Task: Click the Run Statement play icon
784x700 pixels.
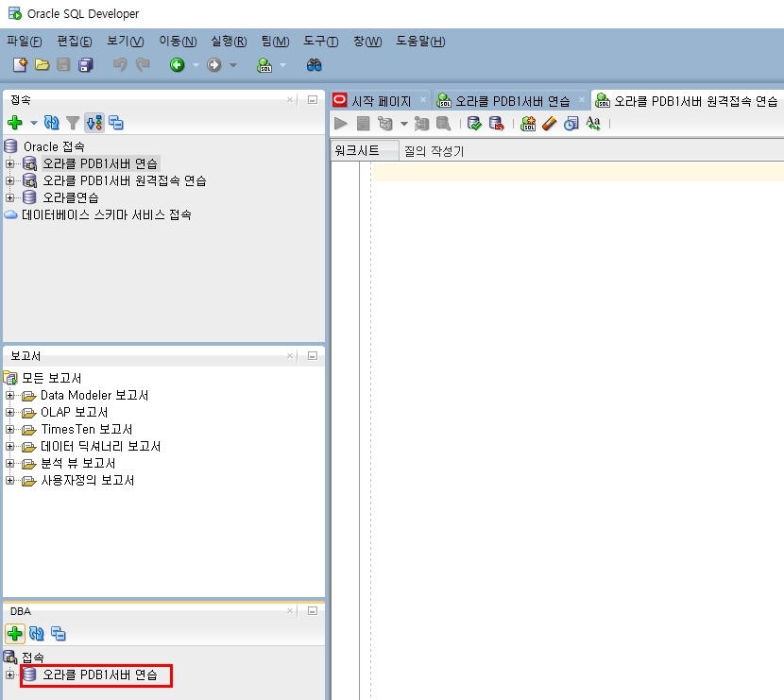Action: coord(341,123)
